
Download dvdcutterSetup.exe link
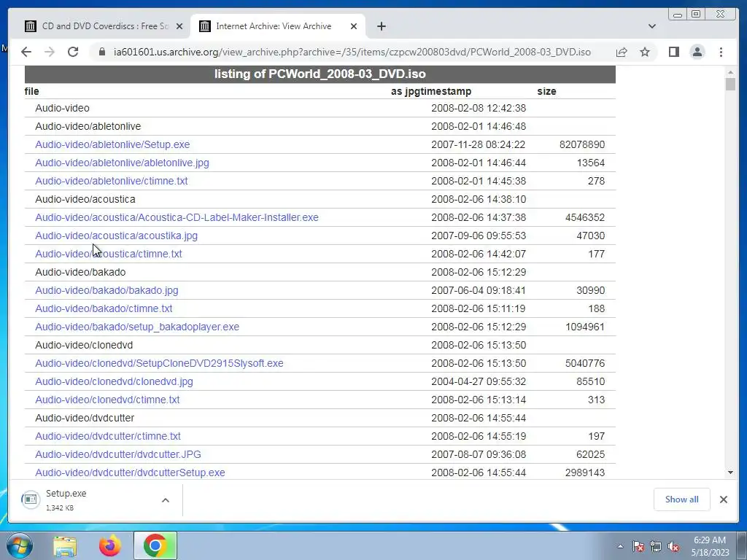tap(130, 472)
